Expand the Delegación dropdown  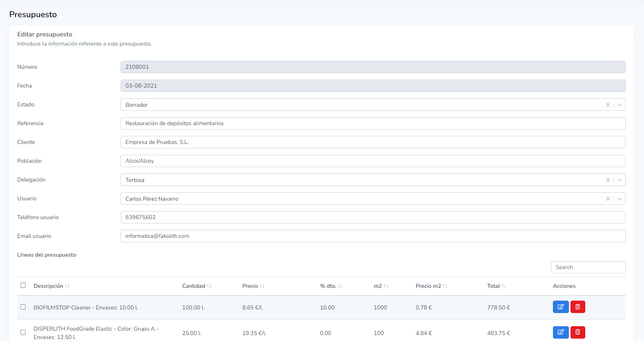pyautogui.click(x=620, y=180)
